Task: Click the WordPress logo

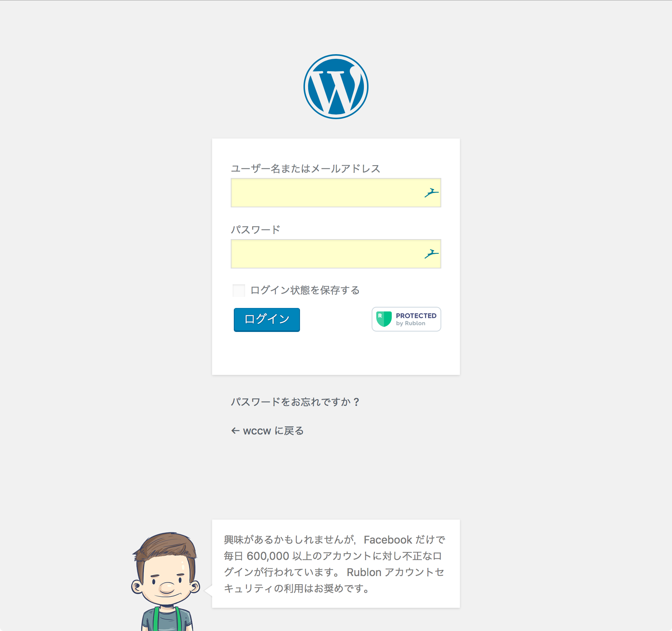Action: pos(336,87)
